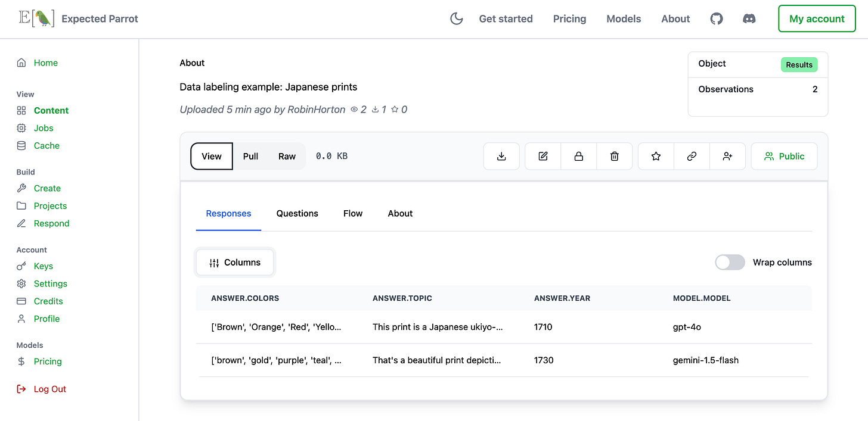Open Models in top navigation
Image resolution: width=868 pixels, height=421 pixels.
(624, 18)
